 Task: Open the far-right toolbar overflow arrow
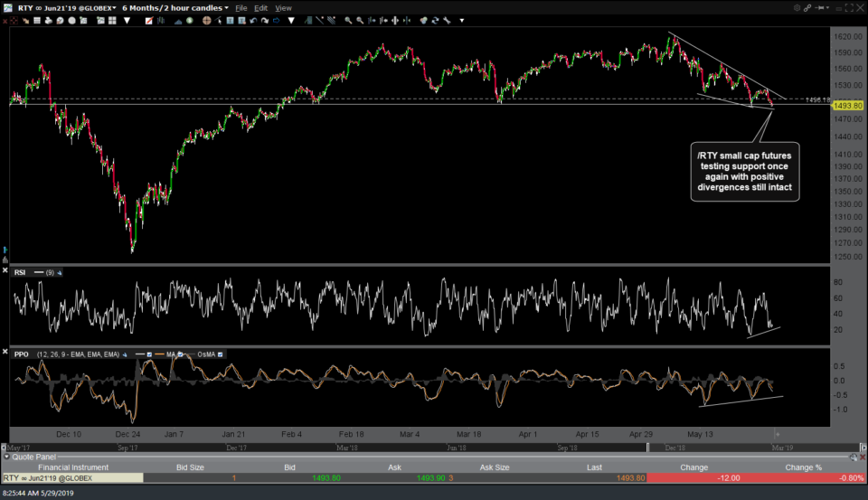[462, 21]
